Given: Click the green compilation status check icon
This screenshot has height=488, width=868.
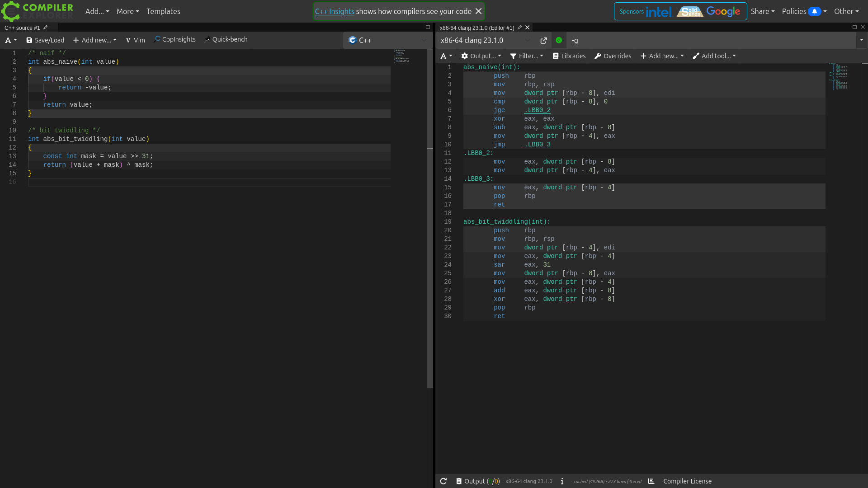Looking at the screenshot, I should (x=559, y=40).
